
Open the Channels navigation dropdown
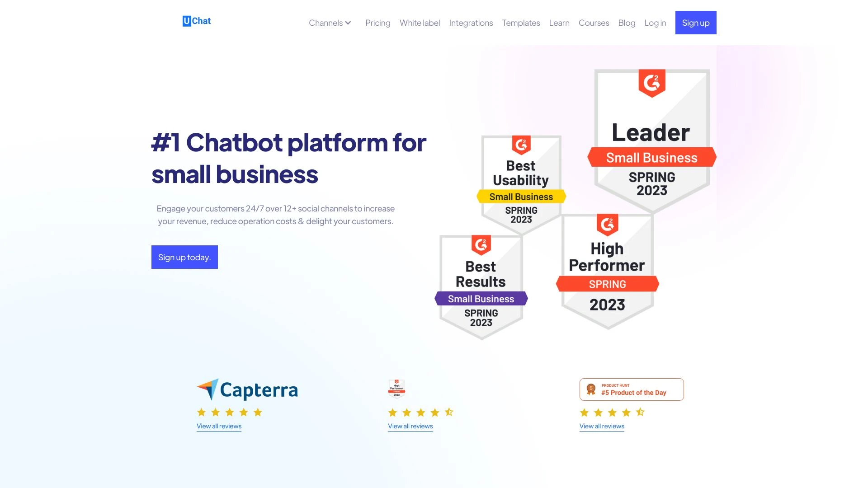click(330, 22)
